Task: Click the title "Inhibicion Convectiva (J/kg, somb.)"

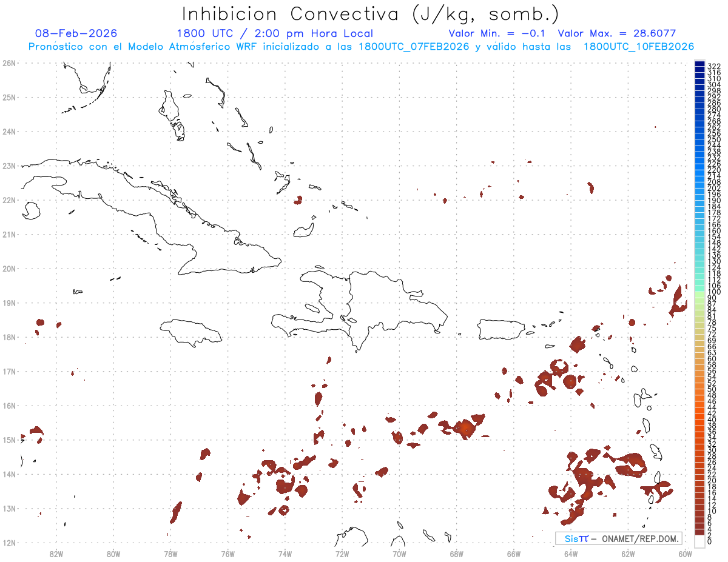Action: point(371,15)
